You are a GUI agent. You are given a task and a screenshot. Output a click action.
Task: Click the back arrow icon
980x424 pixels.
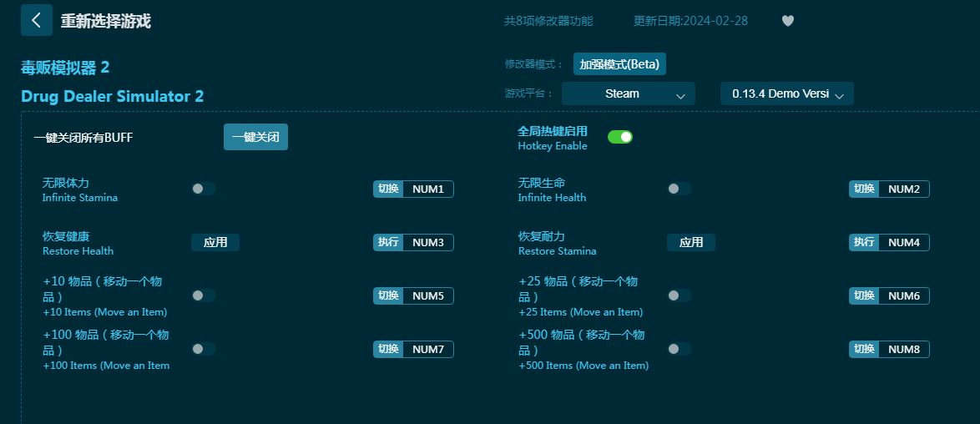[36, 20]
